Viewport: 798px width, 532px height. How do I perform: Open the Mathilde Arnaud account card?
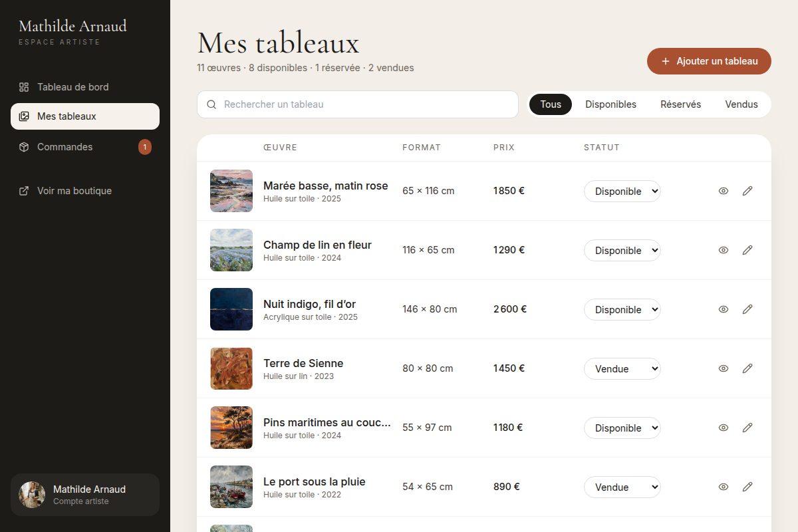pos(85,495)
